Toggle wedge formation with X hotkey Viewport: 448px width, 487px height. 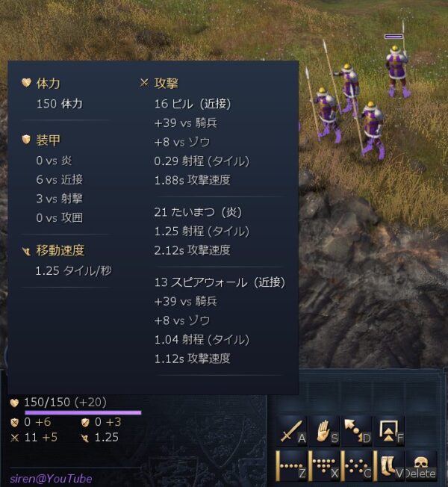point(324,465)
